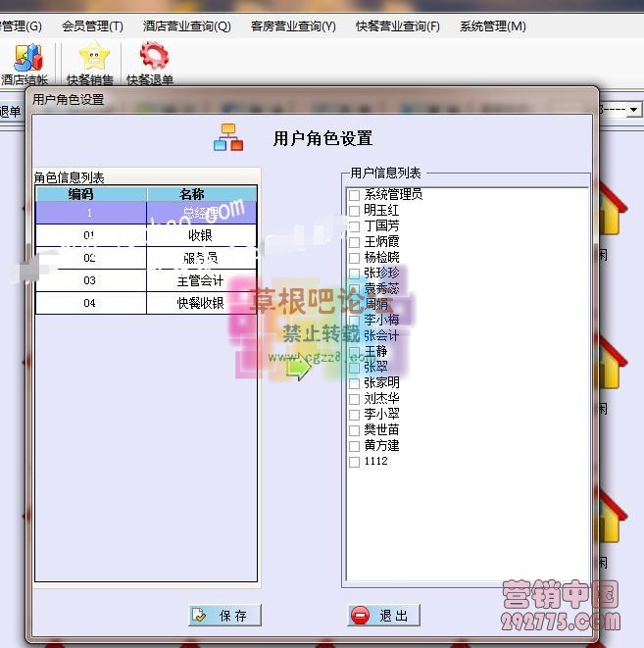
Task: Click the 酒店结账 toolbar icon
Action: point(25,59)
